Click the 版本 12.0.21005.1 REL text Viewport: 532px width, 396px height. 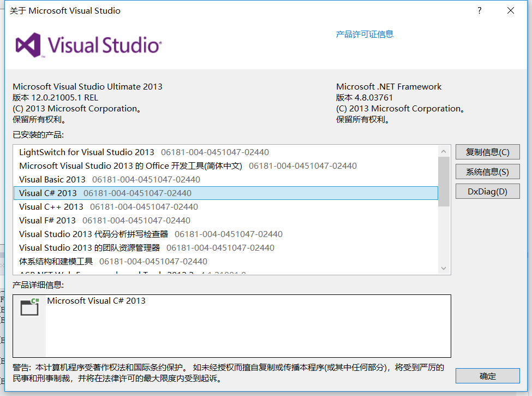(x=55, y=98)
